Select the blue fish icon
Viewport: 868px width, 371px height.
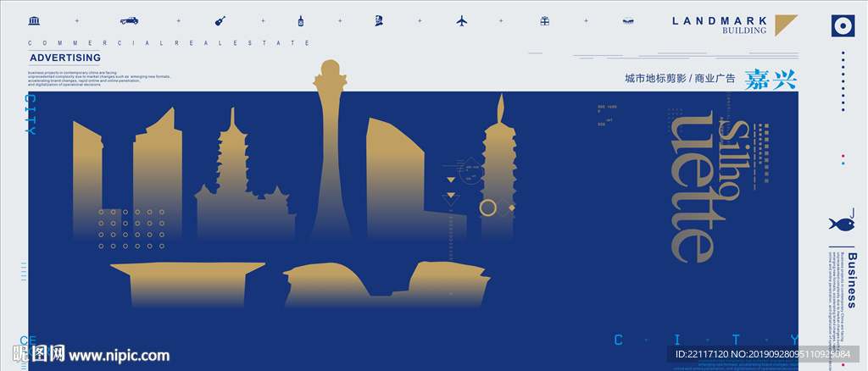pos(841,224)
